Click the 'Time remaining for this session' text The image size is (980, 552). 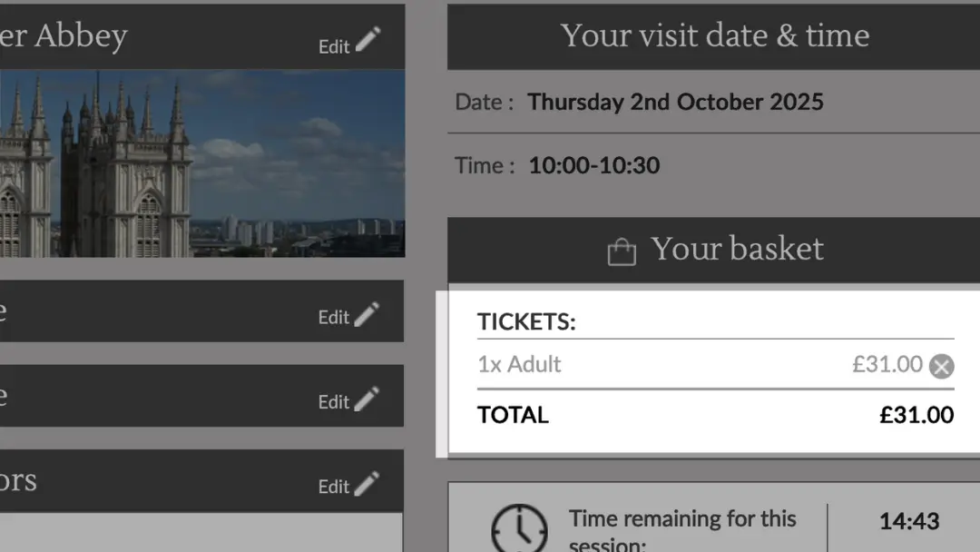coord(682,530)
